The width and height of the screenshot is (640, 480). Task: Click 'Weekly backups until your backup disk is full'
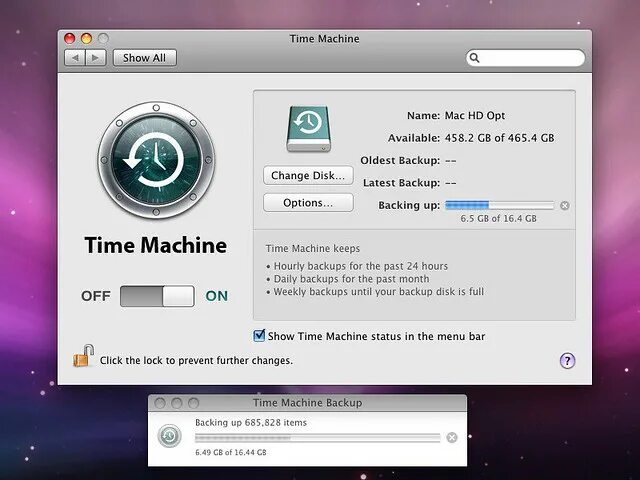[x=379, y=292]
